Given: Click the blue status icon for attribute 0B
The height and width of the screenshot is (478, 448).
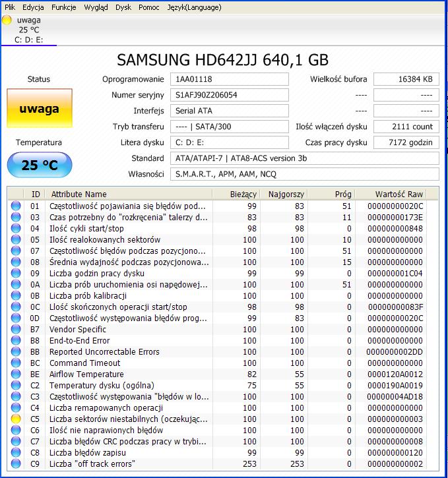Looking at the screenshot, I should pyautogui.click(x=16, y=296).
